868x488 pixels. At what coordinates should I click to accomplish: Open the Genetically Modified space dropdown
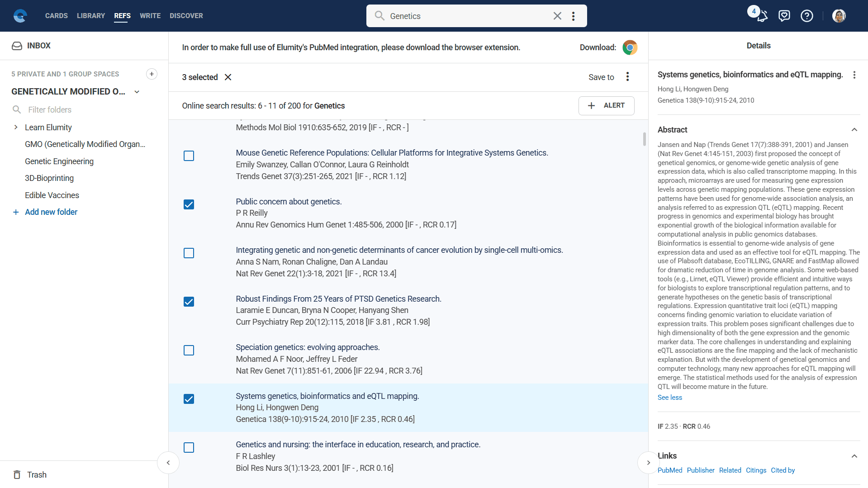pyautogui.click(x=137, y=92)
